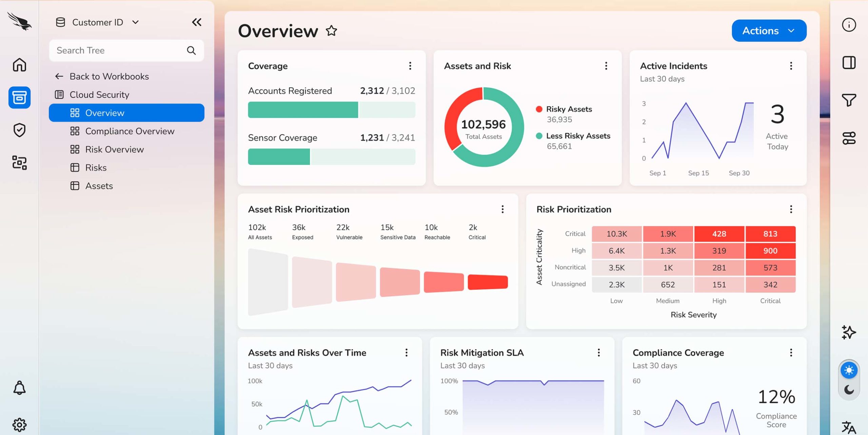Viewport: 868px width, 435px height.
Task: Open the filter funnel icon
Action: pyautogui.click(x=849, y=100)
